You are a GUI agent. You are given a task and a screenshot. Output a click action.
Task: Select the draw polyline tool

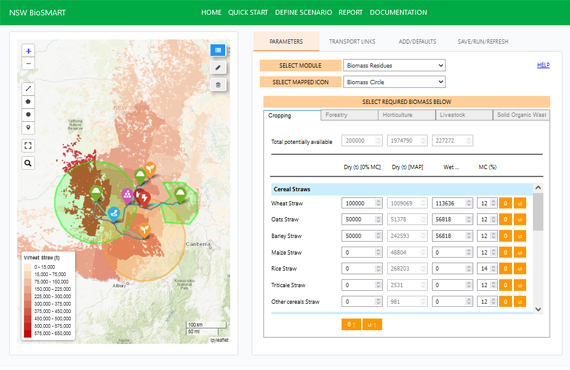pos(28,88)
